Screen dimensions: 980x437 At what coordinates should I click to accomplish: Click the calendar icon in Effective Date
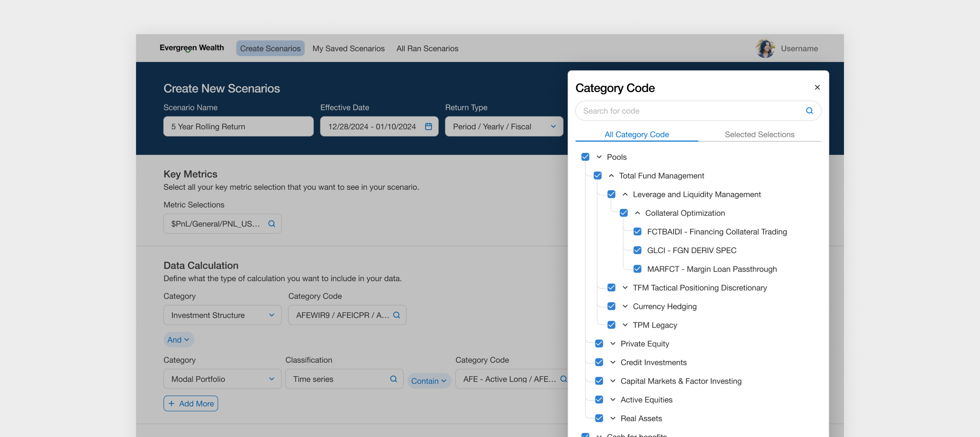pyautogui.click(x=428, y=126)
